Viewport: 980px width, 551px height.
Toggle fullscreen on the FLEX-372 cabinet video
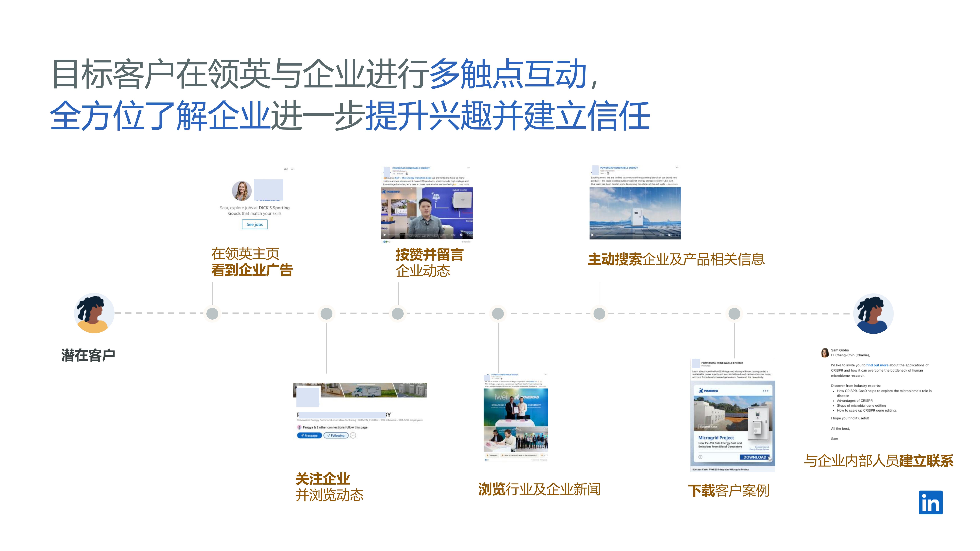click(x=677, y=235)
